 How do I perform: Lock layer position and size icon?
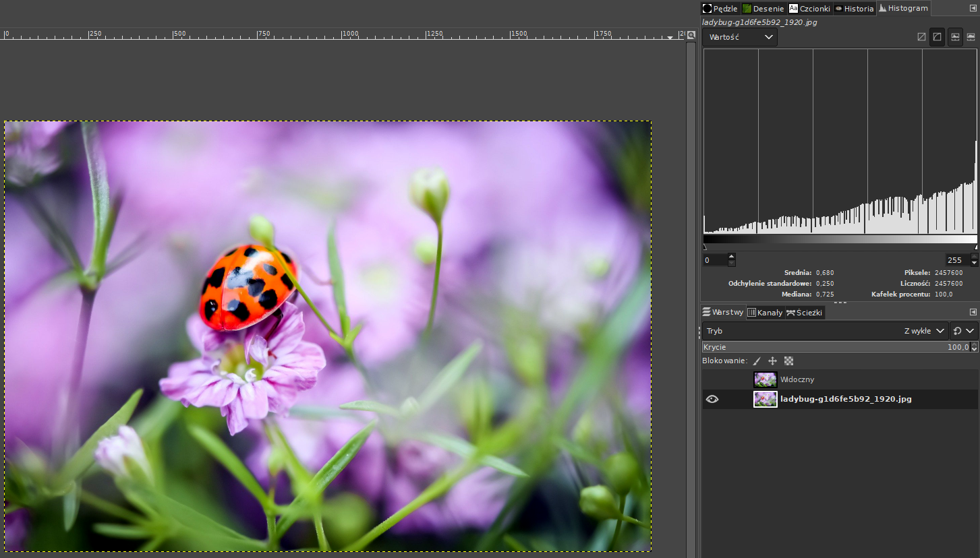click(x=773, y=361)
